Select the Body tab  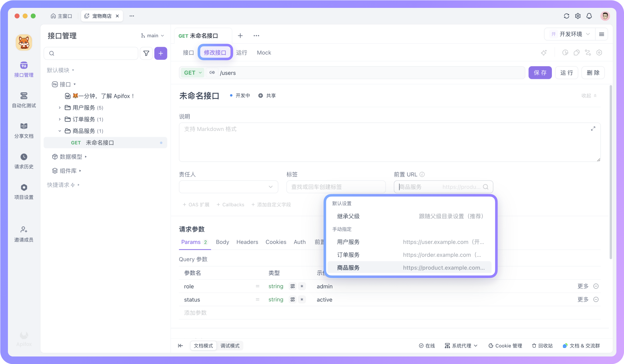(222, 242)
